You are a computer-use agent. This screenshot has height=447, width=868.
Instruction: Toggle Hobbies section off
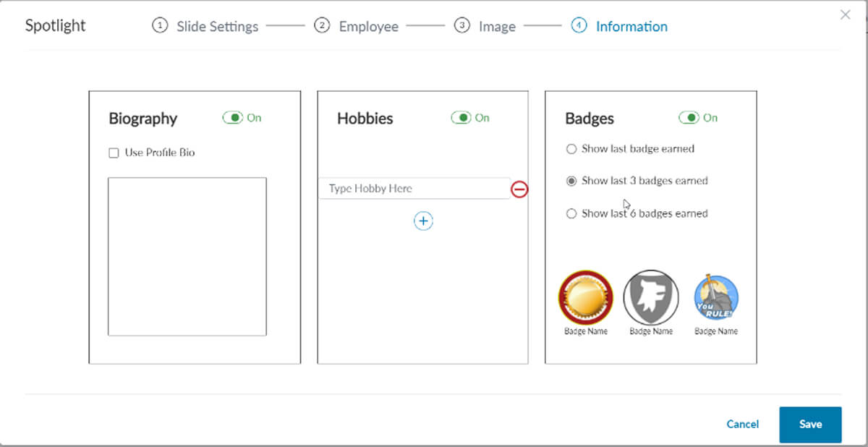pyautogui.click(x=461, y=118)
